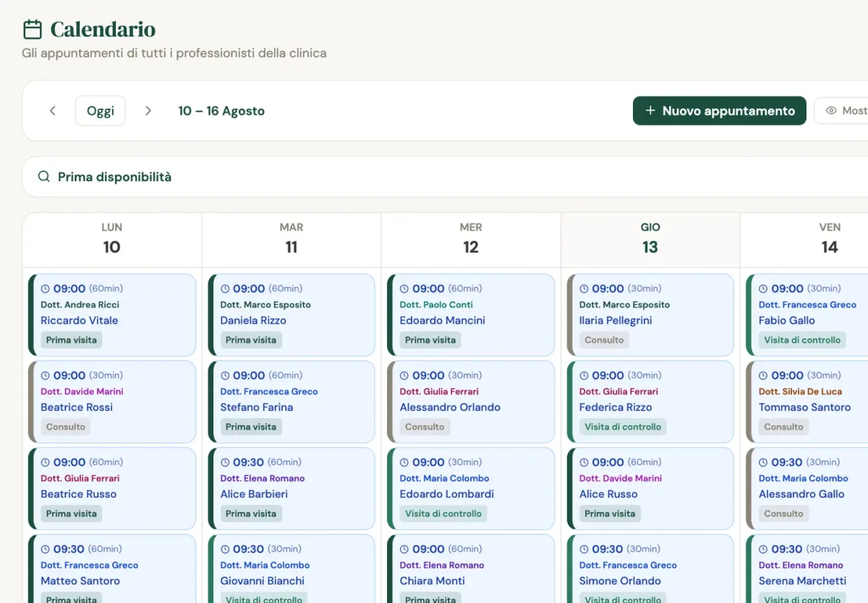This screenshot has width=868, height=603.
Task: Select the MER 12 day header
Action: pyautogui.click(x=471, y=239)
